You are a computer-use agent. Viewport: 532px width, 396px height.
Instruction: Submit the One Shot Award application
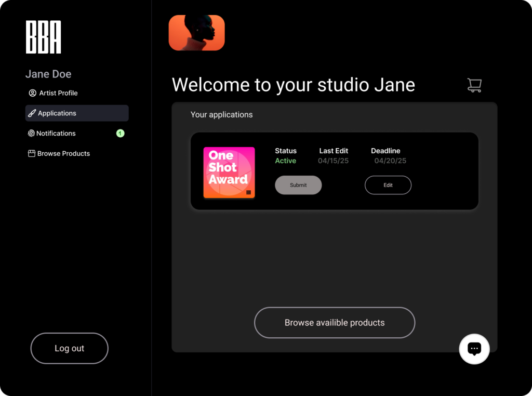pyautogui.click(x=298, y=185)
